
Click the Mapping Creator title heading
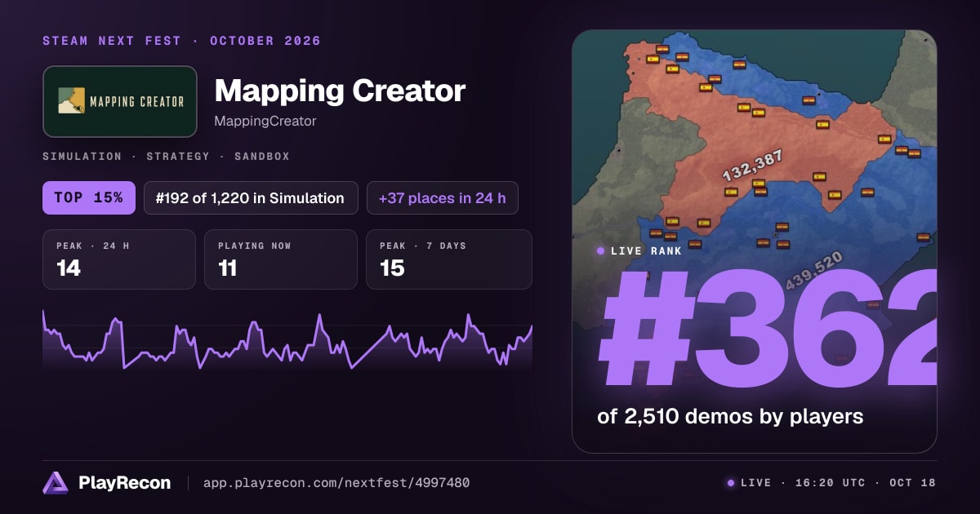pyautogui.click(x=340, y=91)
